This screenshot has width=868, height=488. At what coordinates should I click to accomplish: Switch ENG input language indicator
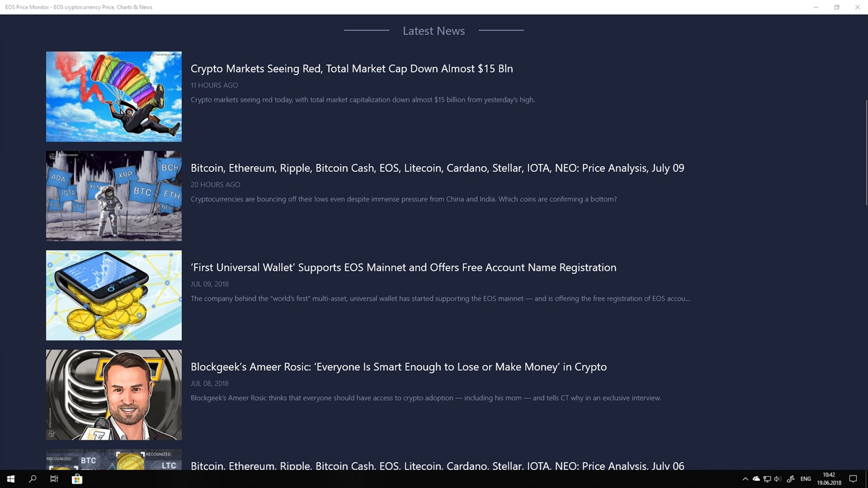coord(806,479)
